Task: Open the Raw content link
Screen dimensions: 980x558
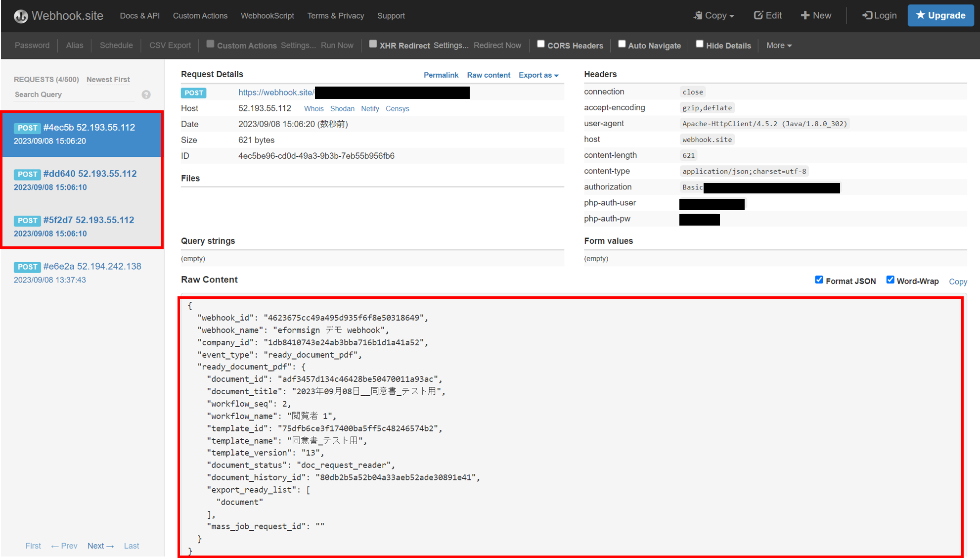Action: tap(489, 75)
